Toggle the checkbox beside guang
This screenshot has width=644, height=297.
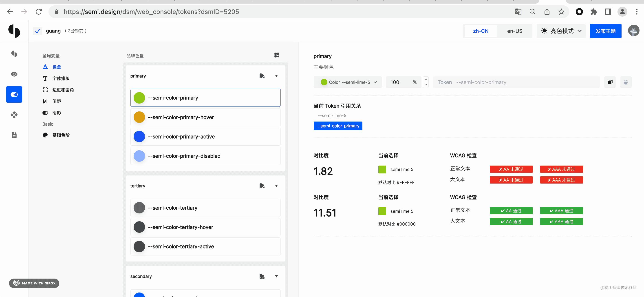click(x=37, y=31)
